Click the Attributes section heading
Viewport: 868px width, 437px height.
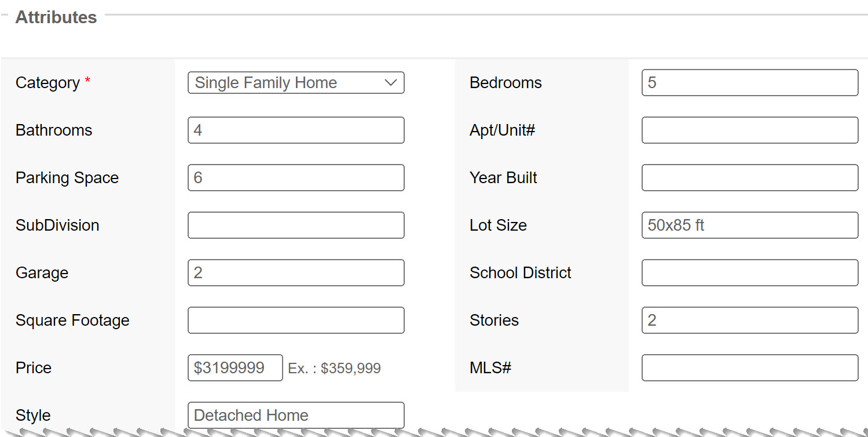point(56,17)
